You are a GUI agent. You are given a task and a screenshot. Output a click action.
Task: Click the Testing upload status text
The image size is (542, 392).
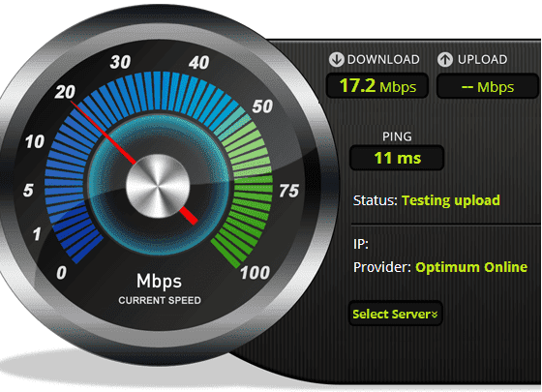(x=451, y=200)
